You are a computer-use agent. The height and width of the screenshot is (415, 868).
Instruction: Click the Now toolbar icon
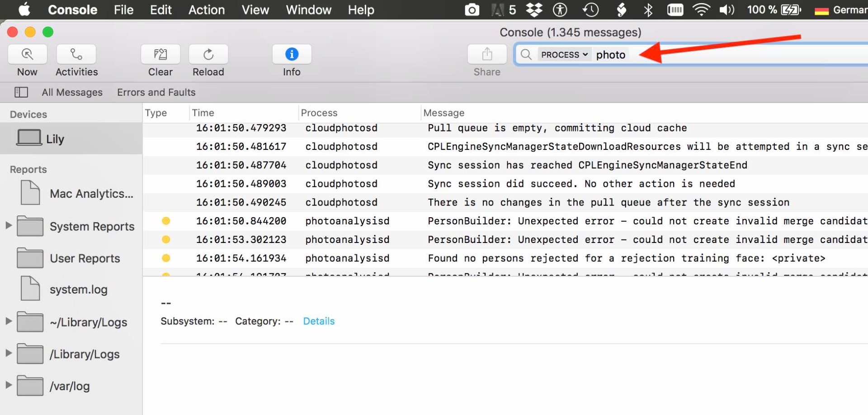[x=27, y=55]
